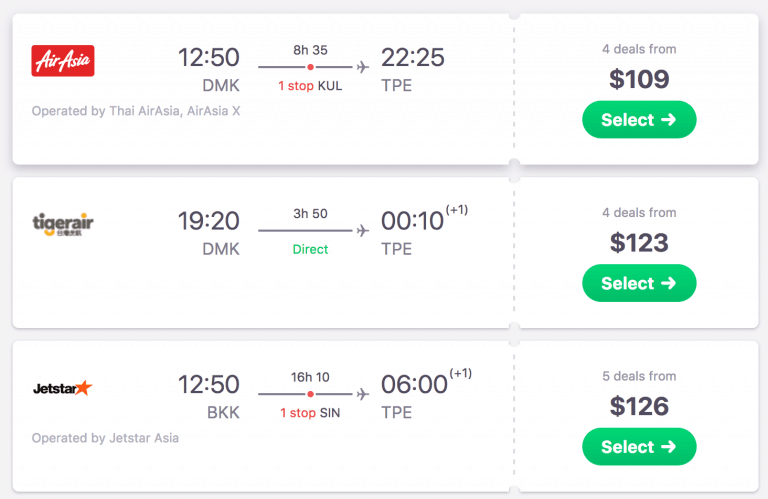768x499 pixels.
Task: Click the AirAsia airline logo
Action: point(63,61)
